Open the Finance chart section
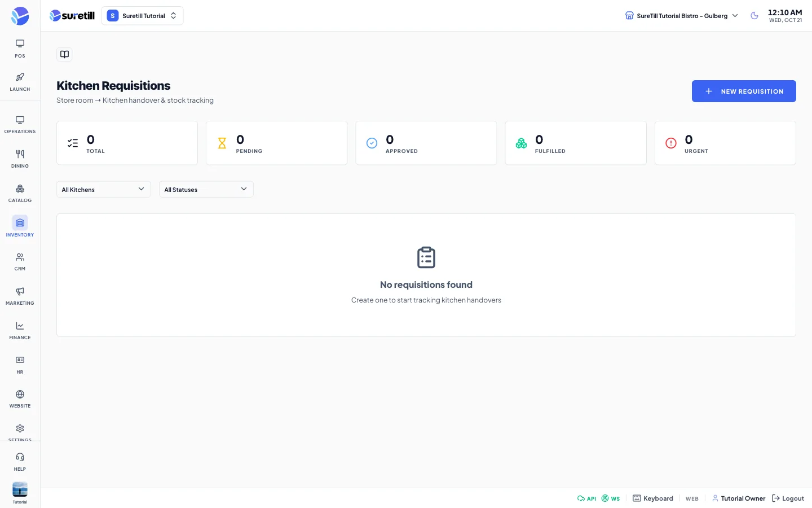 coord(20,331)
